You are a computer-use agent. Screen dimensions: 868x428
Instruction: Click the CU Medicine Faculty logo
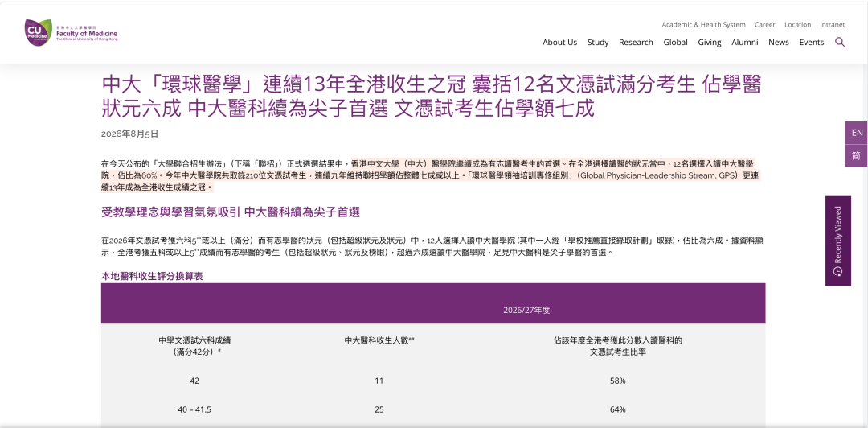click(x=72, y=33)
